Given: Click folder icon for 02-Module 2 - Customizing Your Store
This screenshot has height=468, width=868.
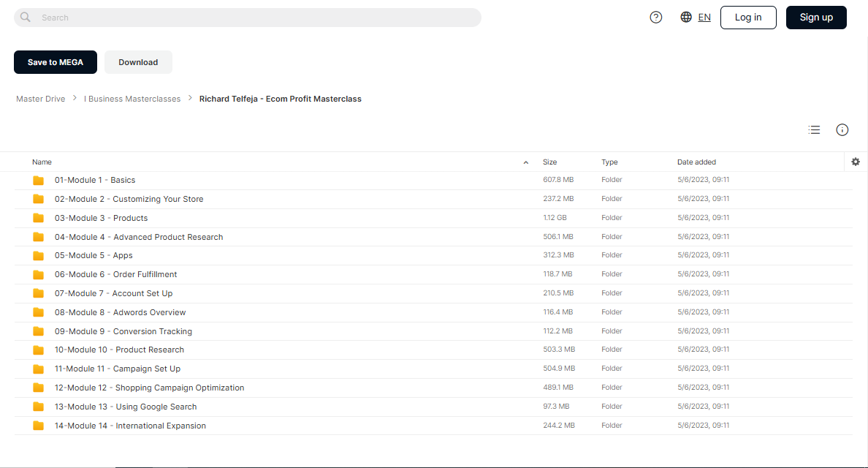Looking at the screenshot, I should tap(38, 199).
